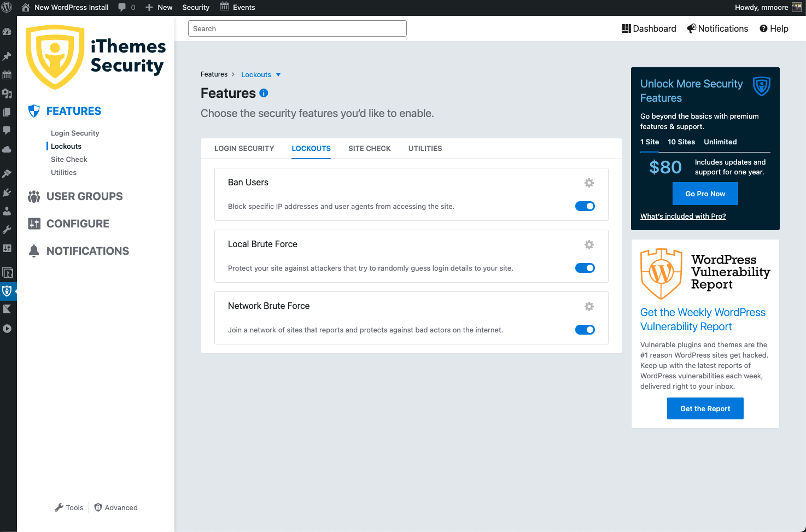This screenshot has width=806, height=532.
Task: Open the comments bubble in admin bar
Action: (x=127, y=8)
